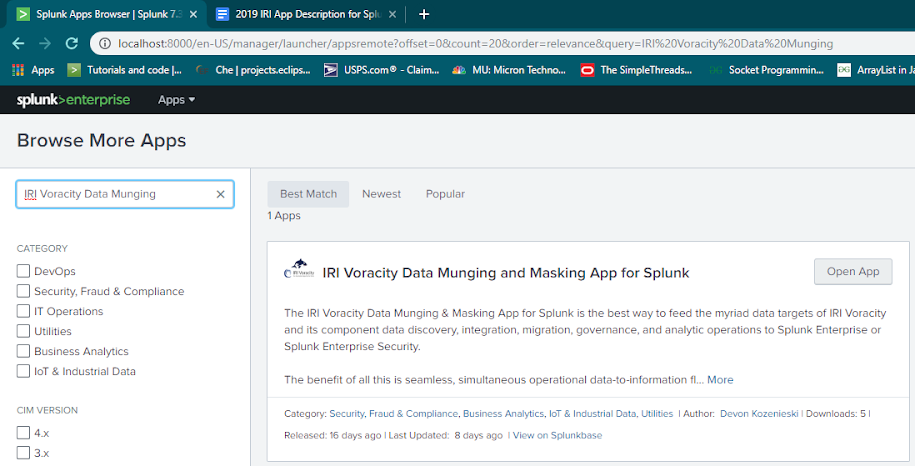This screenshot has height=466, width=915.
Task: Check the DevOps category checkbox
Action: [23, 271]
